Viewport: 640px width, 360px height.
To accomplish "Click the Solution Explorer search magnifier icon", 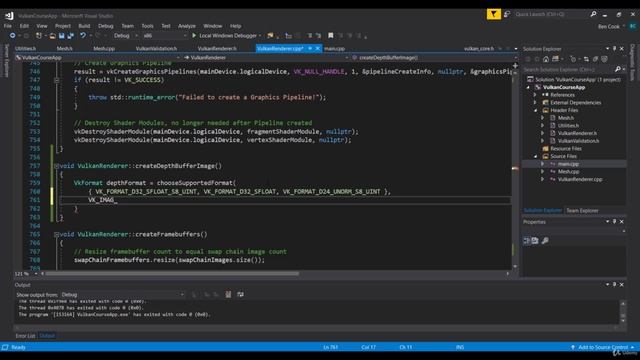I will pos(618,69).
